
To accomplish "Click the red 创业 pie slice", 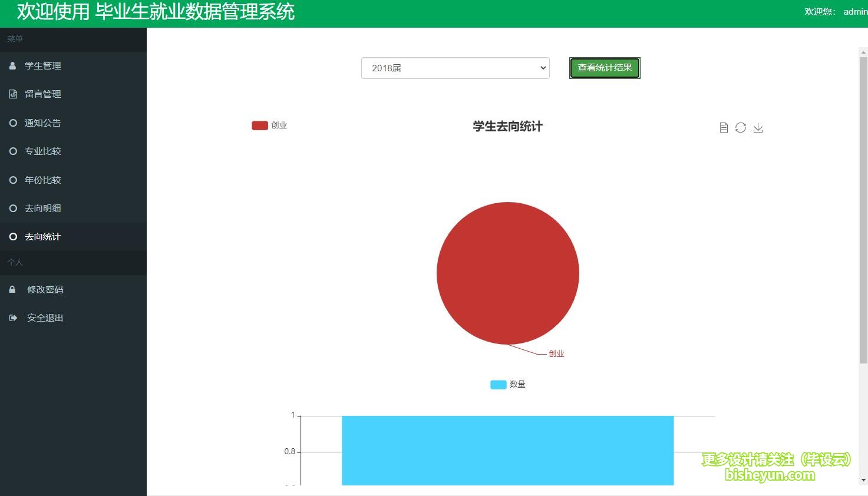I will point(507,273).
